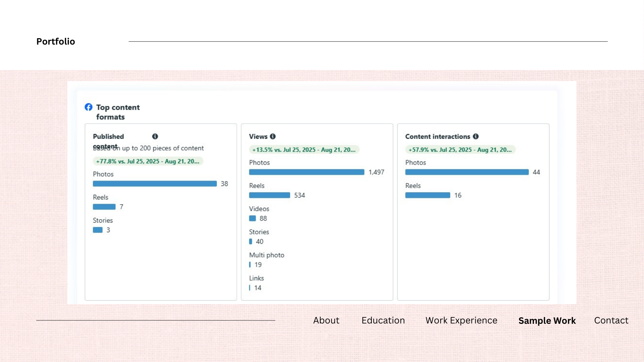Viewport: 644px width, 362px height.
Task: Click +13.5% views comparison badge
Action: (304, 150)
